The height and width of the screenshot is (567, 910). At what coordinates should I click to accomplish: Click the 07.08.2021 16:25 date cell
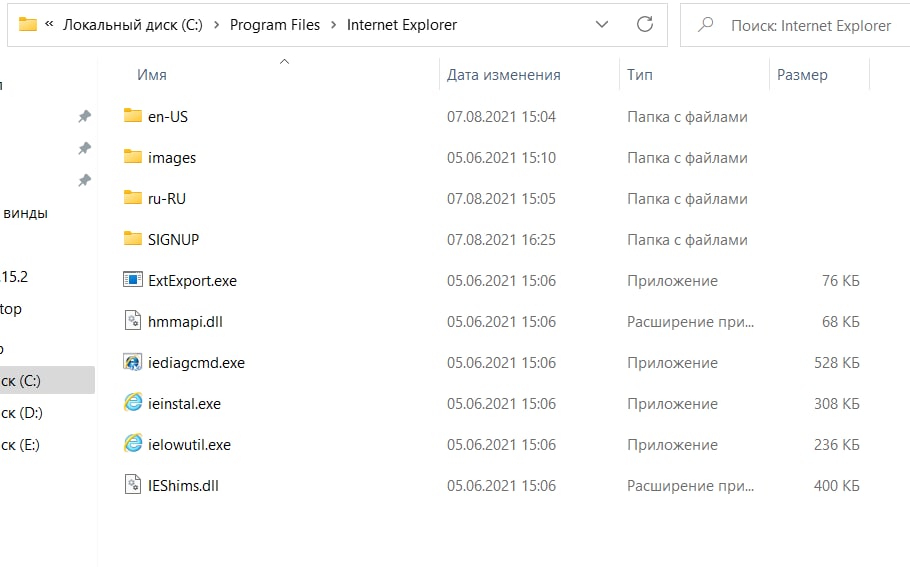click(501, 240)
